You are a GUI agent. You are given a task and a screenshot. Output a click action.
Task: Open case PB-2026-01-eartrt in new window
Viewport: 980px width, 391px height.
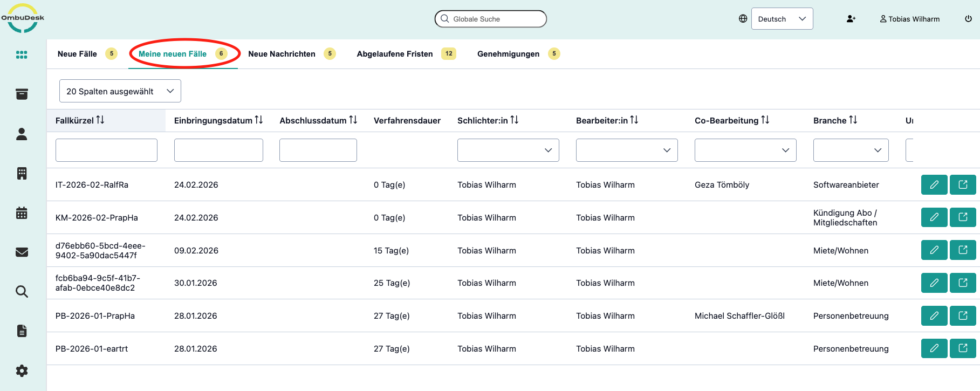coord(963,348)
